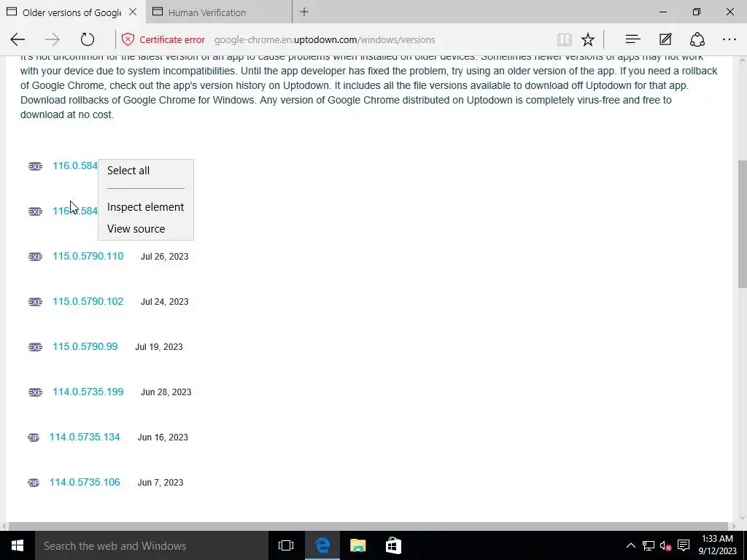
Task: Click the horizontal scrollbar at page bottom
Action: click(x=368, y=526)
